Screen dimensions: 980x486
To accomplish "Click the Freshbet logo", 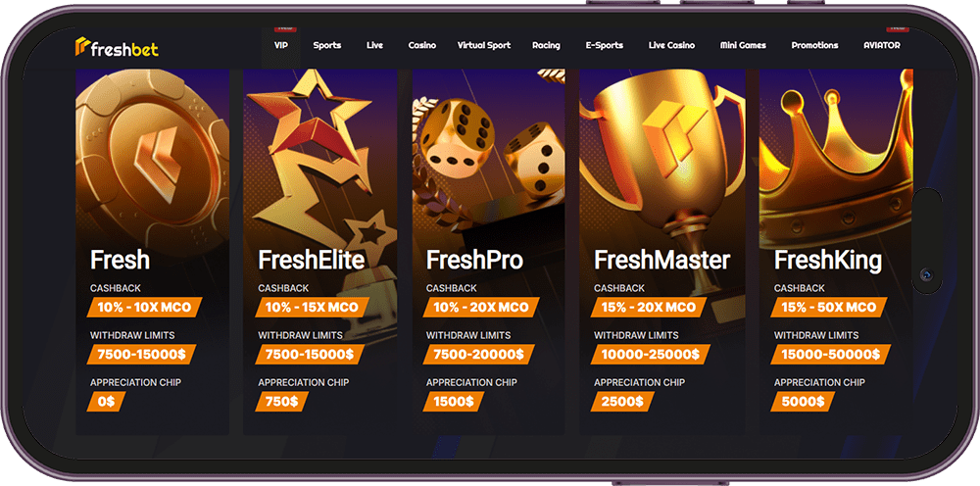I will [x=117, y=47].
